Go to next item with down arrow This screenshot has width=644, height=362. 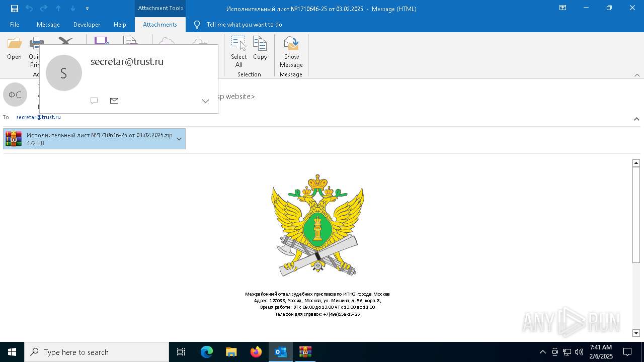click(73, 8)
